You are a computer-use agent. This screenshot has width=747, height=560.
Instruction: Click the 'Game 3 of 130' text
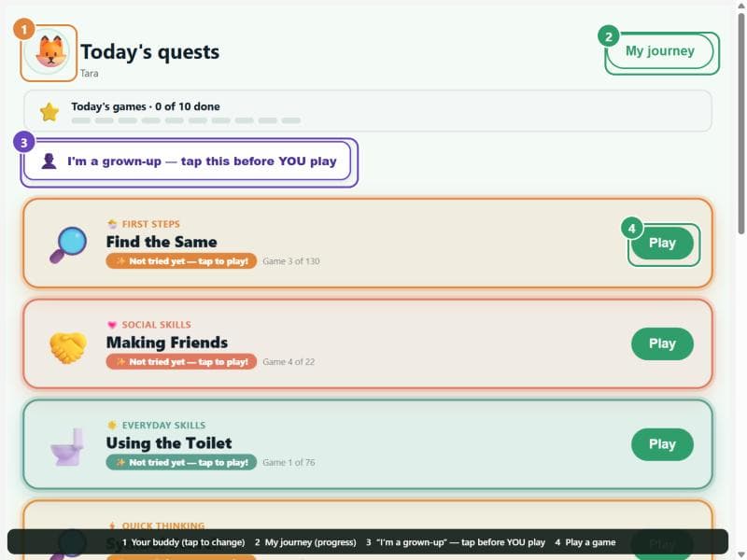point(291,261)
